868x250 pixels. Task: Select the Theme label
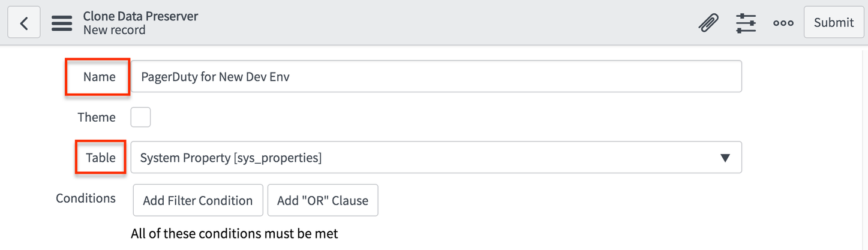click(x=97, y=117)
